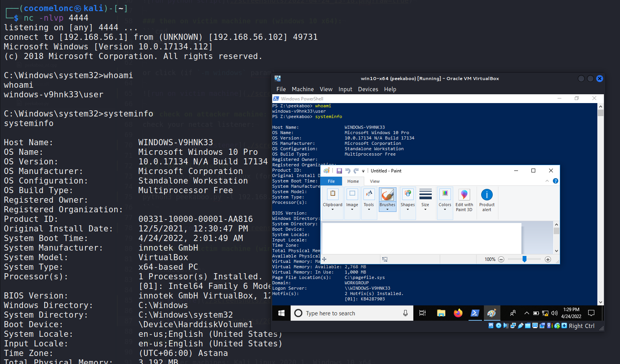This screenshot has width=620, height=364.
Task: Expand the Clipboard group dropdown
Action: point(332,210)
